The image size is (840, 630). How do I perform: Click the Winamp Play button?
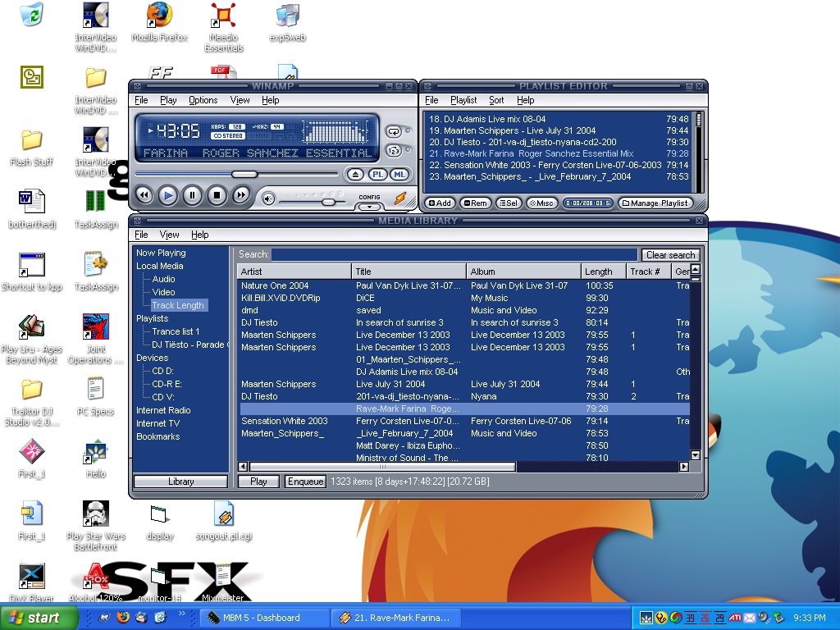(167, 195)
